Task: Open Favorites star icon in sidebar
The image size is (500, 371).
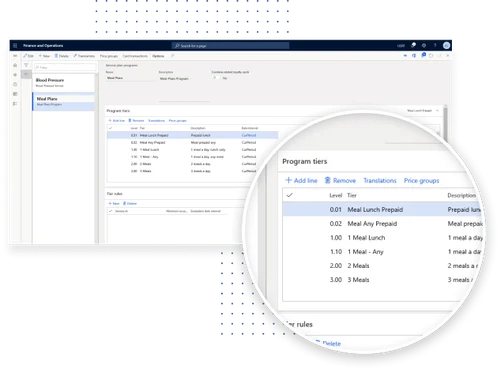Action: point(15,75)
